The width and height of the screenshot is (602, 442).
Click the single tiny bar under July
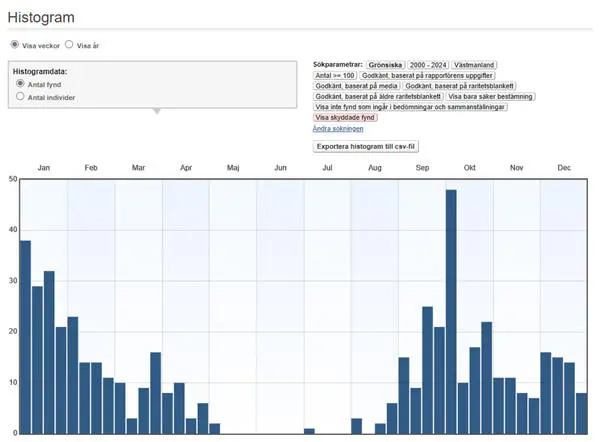(x=309, y=431)
